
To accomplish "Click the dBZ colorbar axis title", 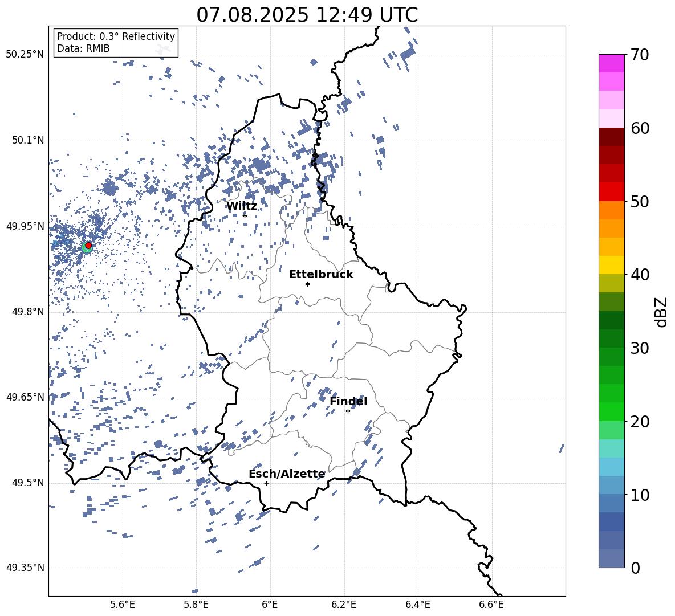I will 662,312.
